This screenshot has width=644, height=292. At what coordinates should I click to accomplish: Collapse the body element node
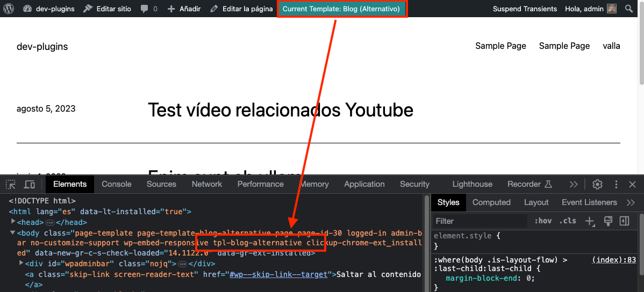click(13, 233)
